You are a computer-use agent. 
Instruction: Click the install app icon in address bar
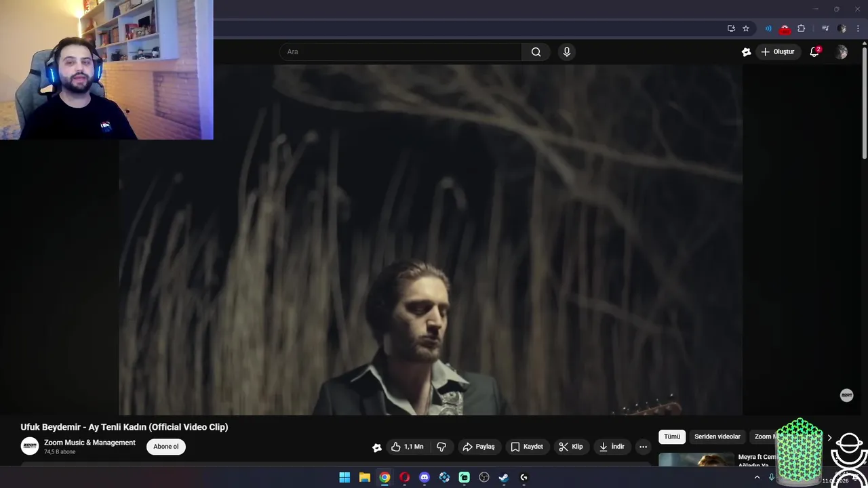(731, 28)
